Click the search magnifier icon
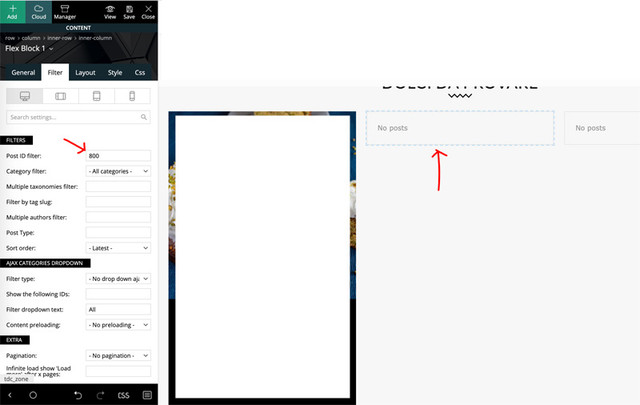The width and height of the screenshot is (640, 405). (x=144, y=117)
